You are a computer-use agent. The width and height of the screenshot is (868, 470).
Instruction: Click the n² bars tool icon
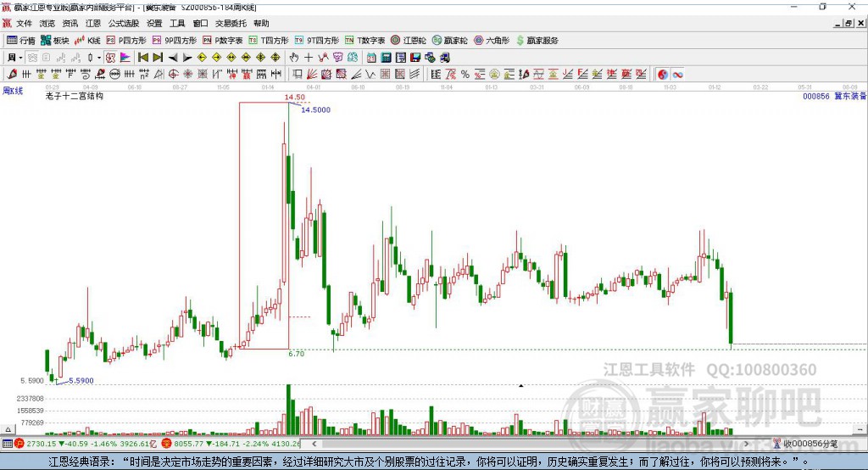[x=144, y=75]
